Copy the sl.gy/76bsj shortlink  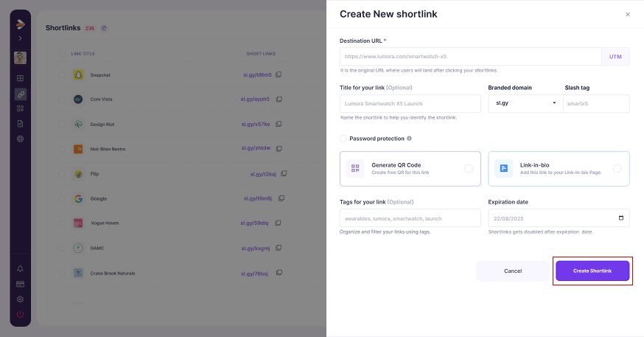tap(279, 273)
